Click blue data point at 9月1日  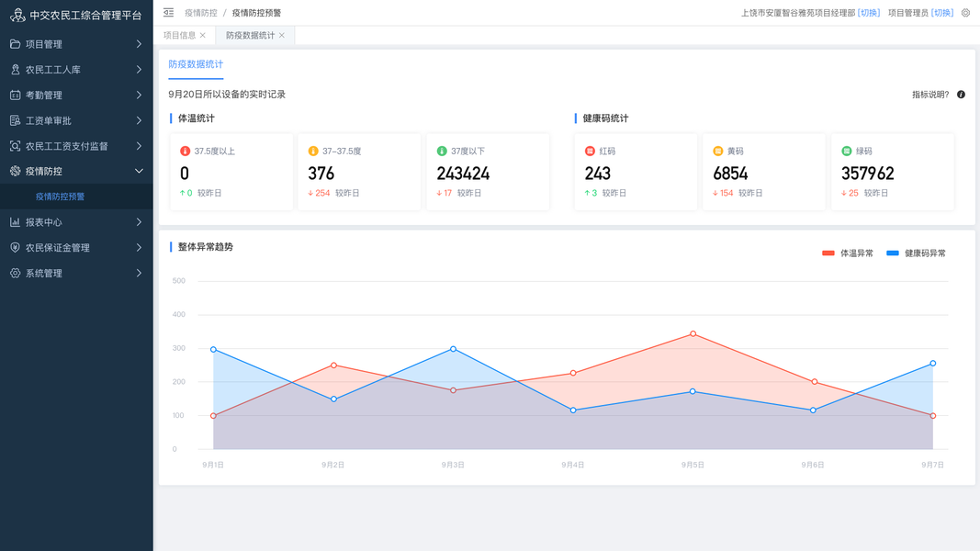(x=213, y=350)
